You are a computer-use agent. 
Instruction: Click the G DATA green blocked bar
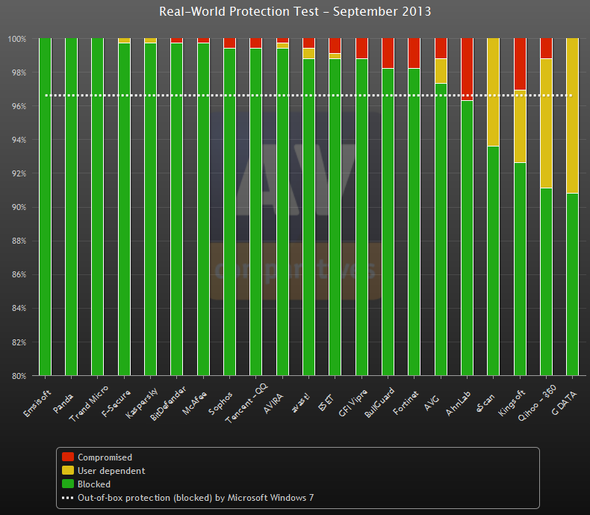click(x=572, y=284)
